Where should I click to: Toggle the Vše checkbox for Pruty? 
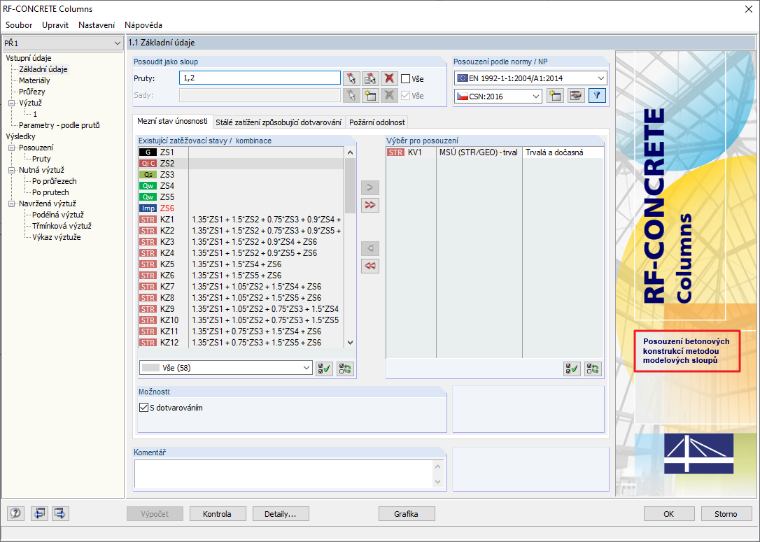click(x=406, y=79)
